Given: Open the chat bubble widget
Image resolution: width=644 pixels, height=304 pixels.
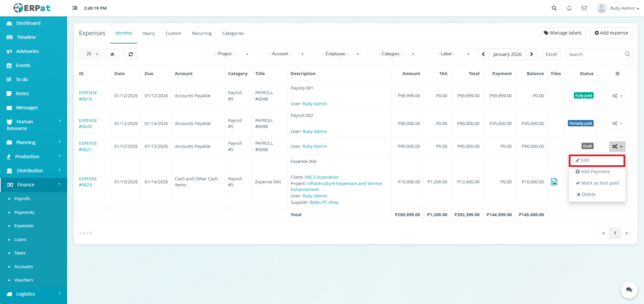Looking at the screenshot, I should pos(627,289).
